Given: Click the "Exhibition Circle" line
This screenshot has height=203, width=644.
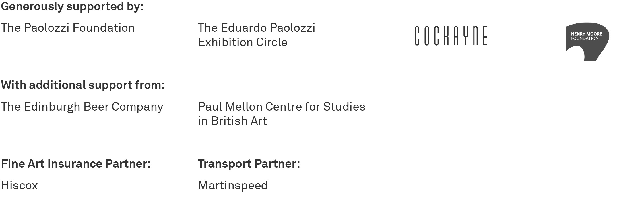Looking at the screenshot, I should 243,42.
